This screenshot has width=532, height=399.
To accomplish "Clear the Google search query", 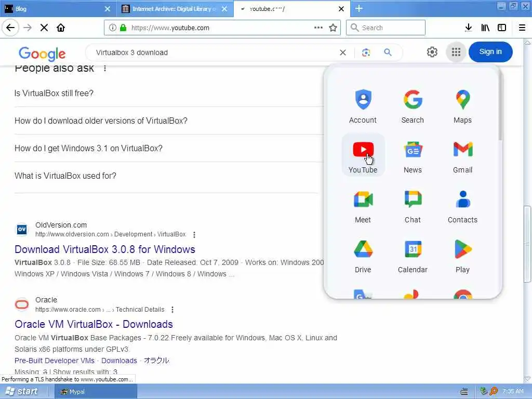I will [343, 52].
